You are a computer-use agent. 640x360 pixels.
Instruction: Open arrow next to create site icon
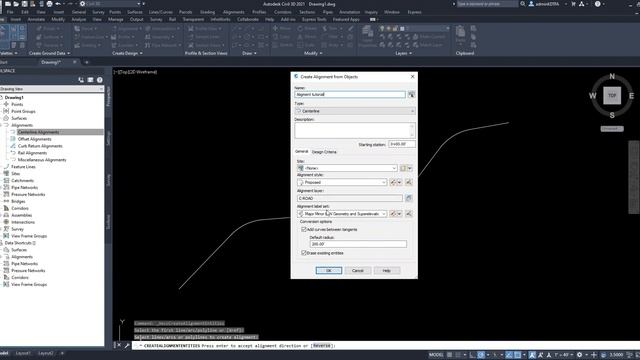410,168
